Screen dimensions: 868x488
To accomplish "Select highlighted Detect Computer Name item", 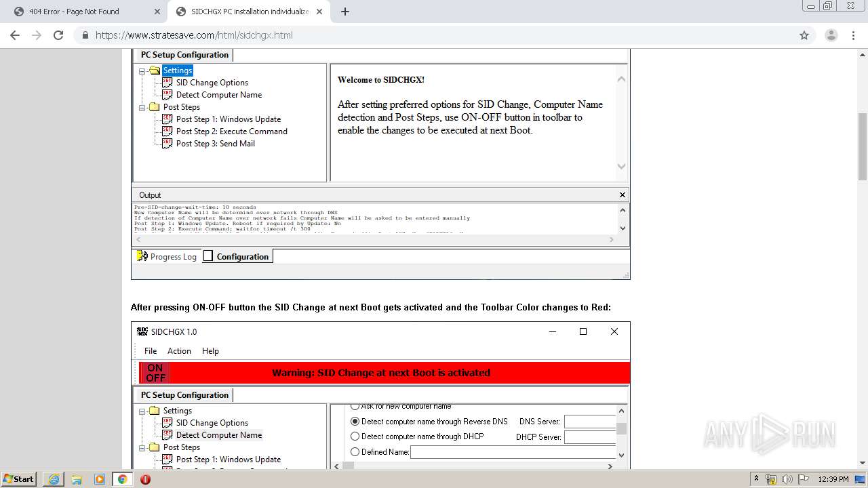I will coord(219,435).
